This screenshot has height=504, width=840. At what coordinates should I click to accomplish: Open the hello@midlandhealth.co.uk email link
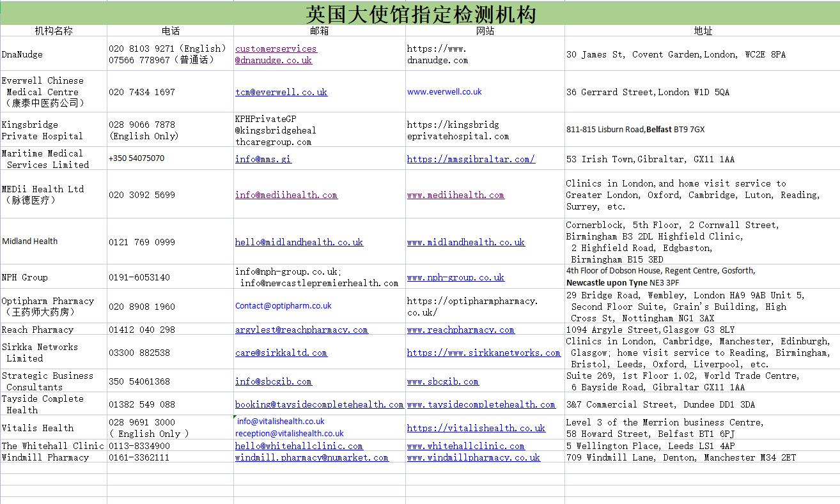[x=299, y=242]
